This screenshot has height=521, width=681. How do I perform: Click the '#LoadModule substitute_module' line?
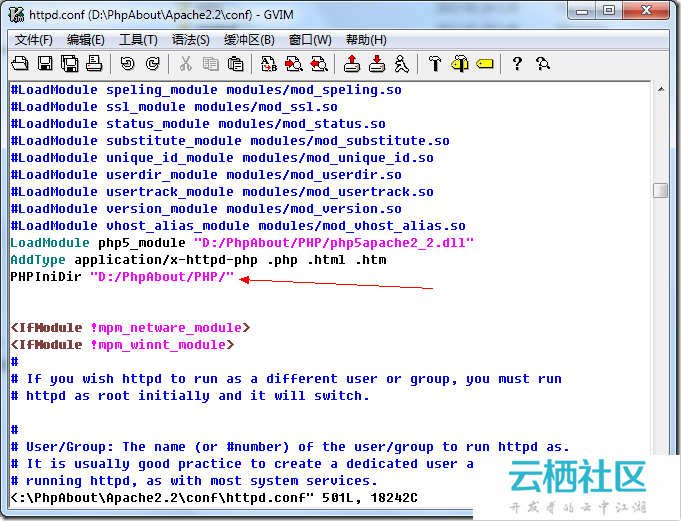(x=230, y=141)
